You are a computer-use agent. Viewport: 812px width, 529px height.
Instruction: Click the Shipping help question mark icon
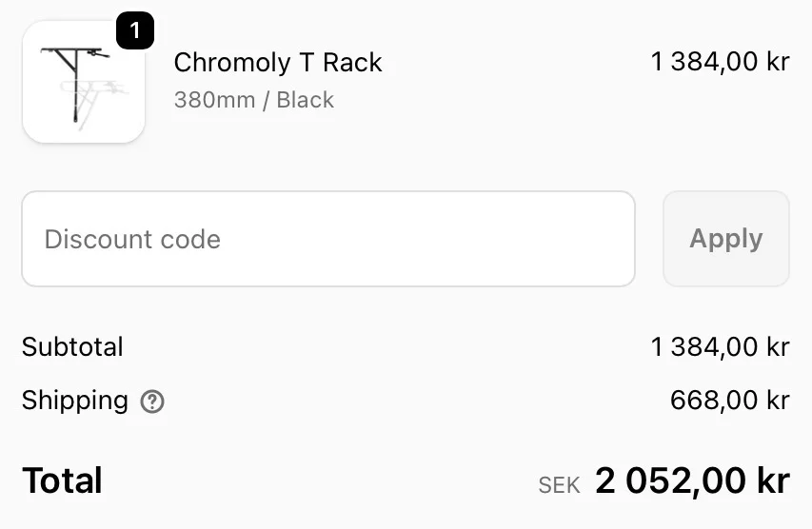pos(152,402)
